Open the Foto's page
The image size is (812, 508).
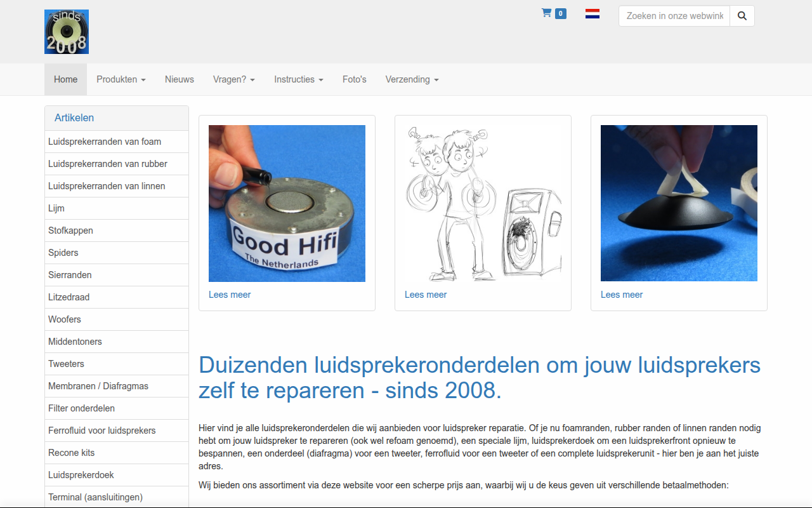click(x=355, y=79)
